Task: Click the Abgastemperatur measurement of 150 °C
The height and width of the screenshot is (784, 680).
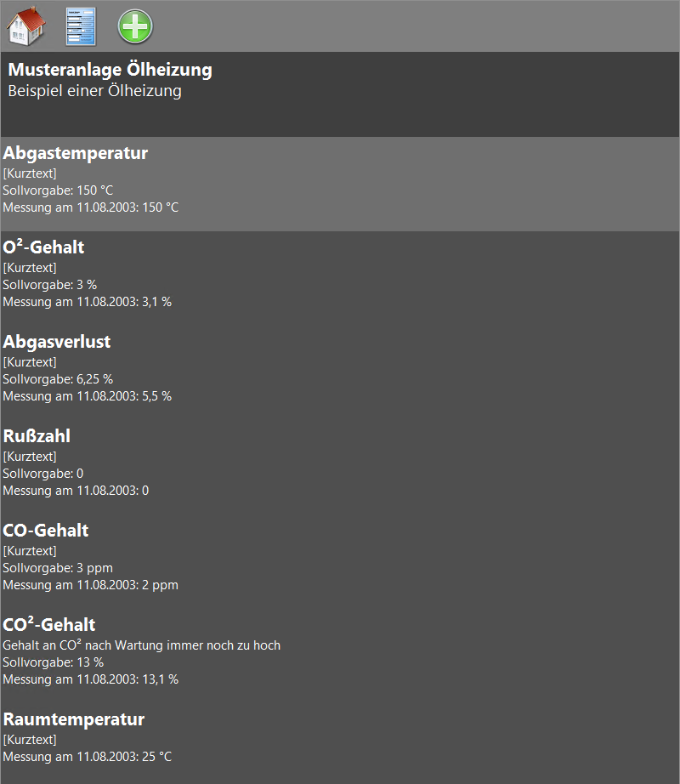Action: coord(91,207)
